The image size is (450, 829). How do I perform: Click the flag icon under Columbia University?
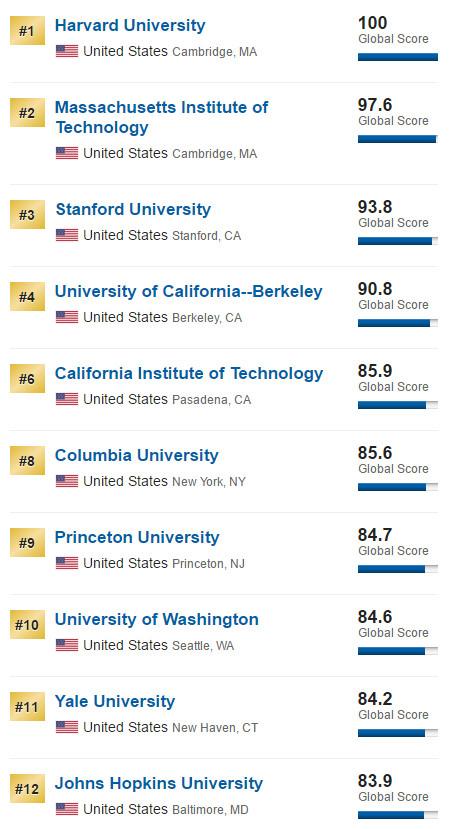click(x=67, y=481)
